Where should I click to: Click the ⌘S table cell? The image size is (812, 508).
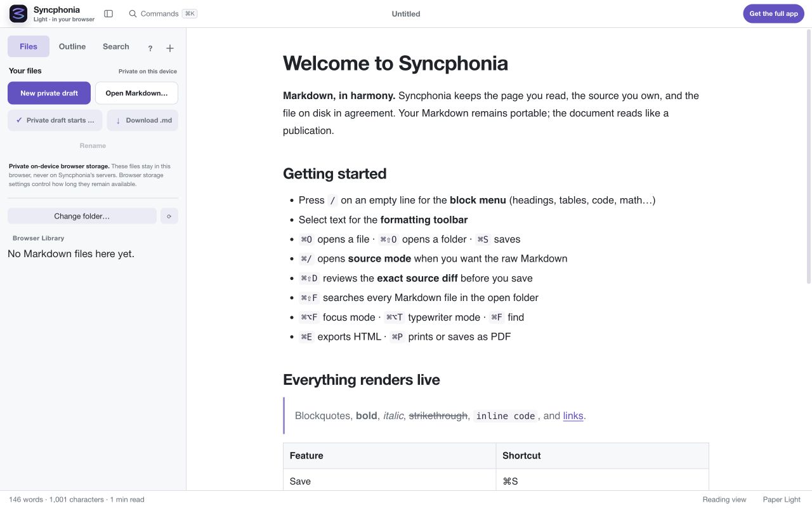click(x=602, y=481)
